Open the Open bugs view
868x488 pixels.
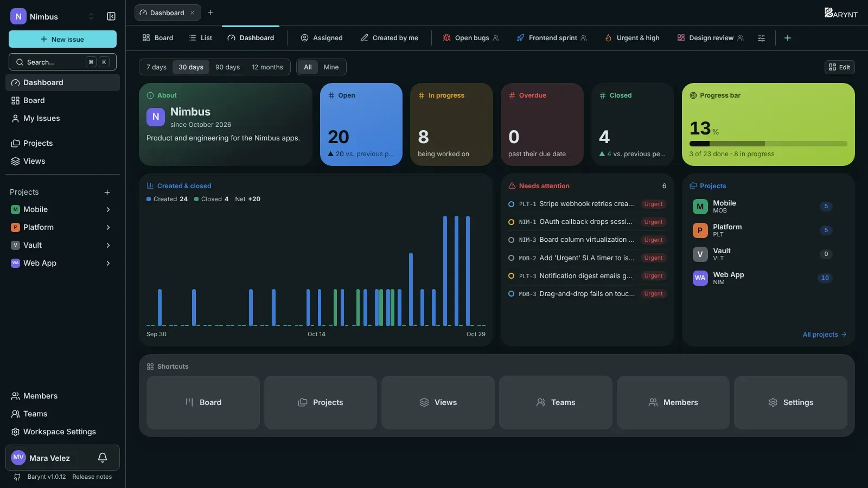471,38
